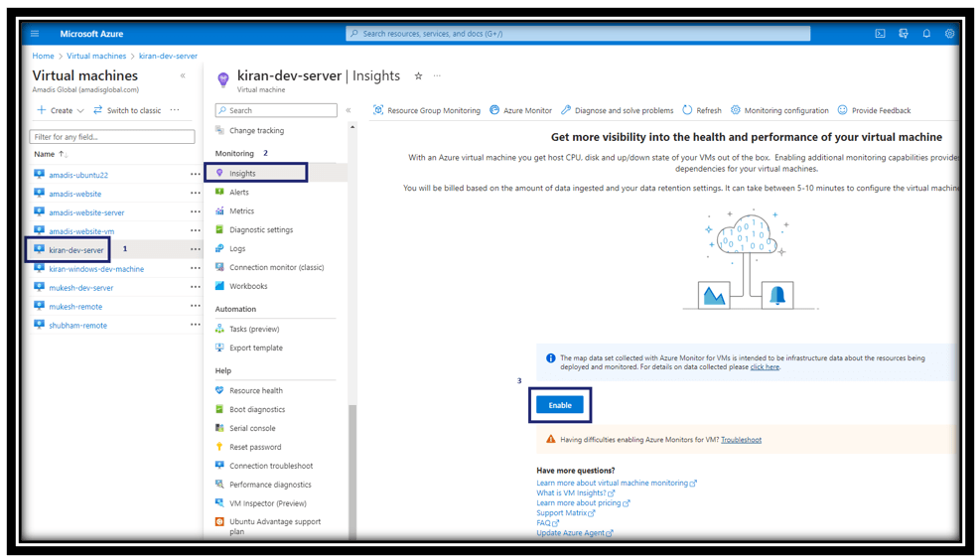Open more options ellipsis next to the star

point(437,75)
